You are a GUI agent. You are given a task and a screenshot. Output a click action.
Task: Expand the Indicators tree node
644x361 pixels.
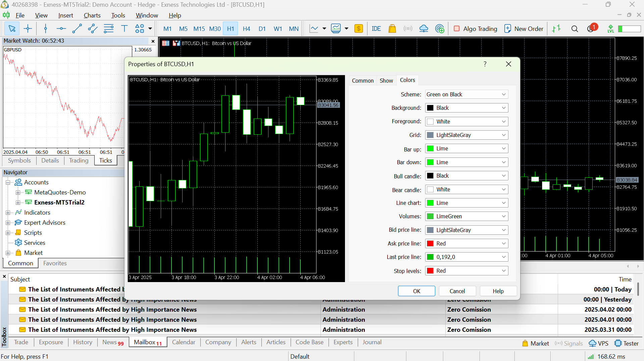click(8, 213)
